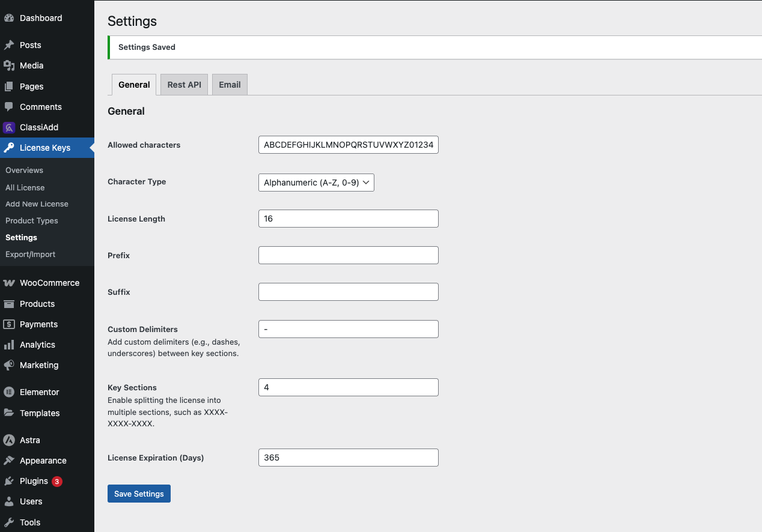Open the Analytics chart icon
This screenshot has width=762, height=532.
pyautogui.click(x=10, y=344)
